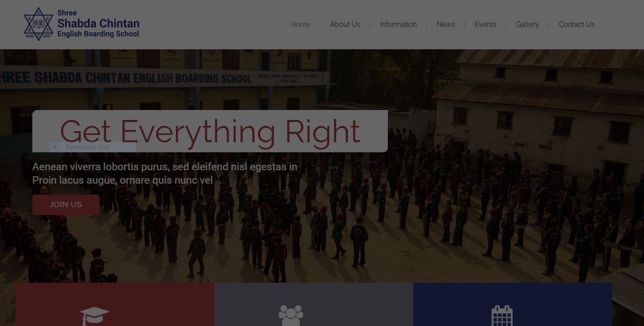Go to the About Us page

coord(345,24)
